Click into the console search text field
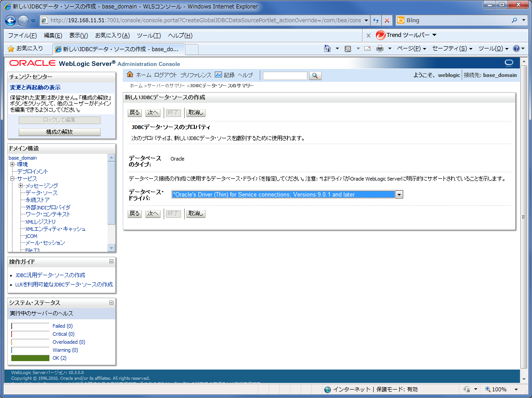The height and width of the screenshot is (398, 532). [x=285, y=76]
